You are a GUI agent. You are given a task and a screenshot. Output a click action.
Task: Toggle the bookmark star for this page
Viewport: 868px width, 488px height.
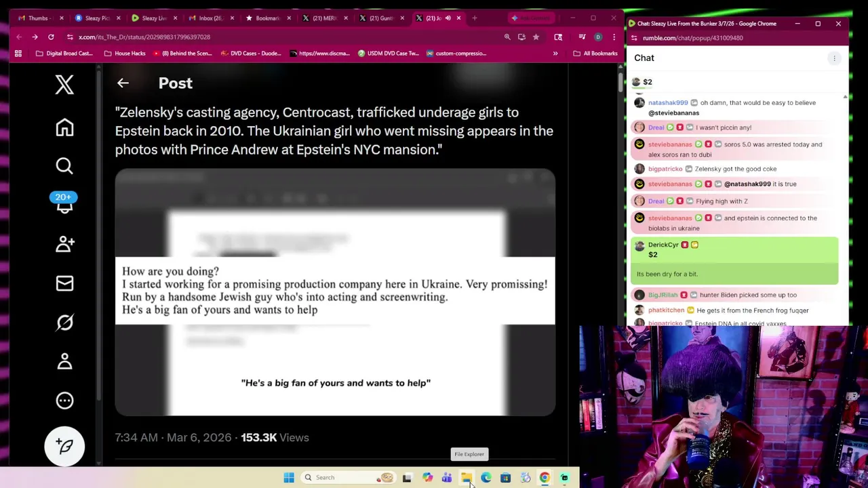click(536, 37)
